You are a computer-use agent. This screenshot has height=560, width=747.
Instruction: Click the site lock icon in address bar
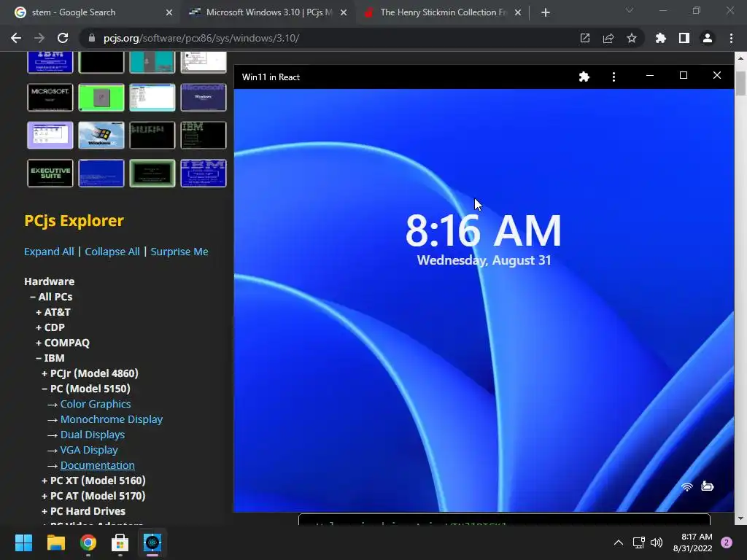92,38
